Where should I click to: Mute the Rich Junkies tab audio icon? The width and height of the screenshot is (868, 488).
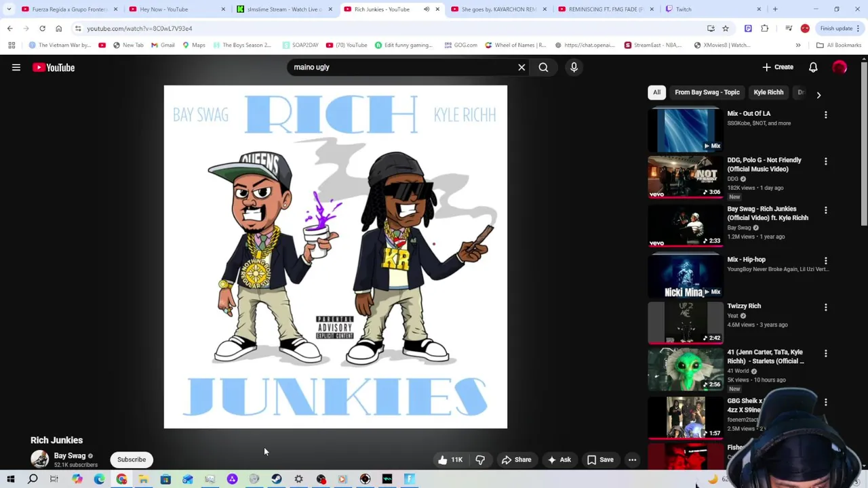[x=427, y=9]
